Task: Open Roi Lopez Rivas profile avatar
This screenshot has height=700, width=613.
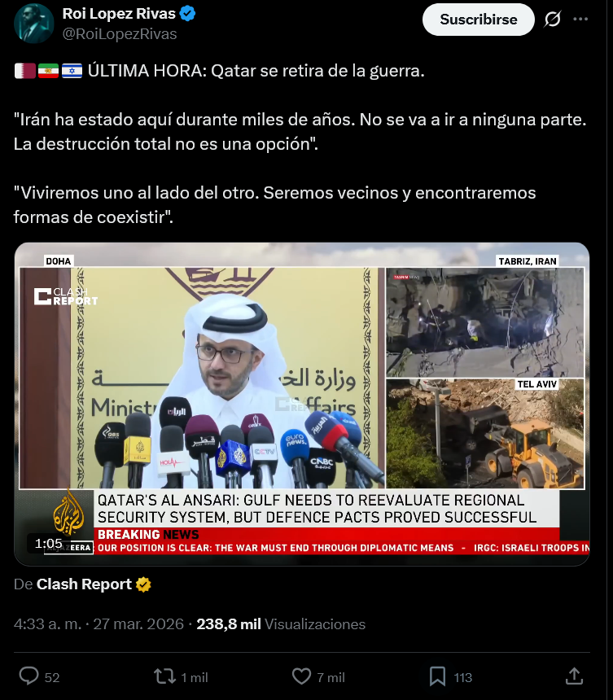Action: tap(34, 24)
